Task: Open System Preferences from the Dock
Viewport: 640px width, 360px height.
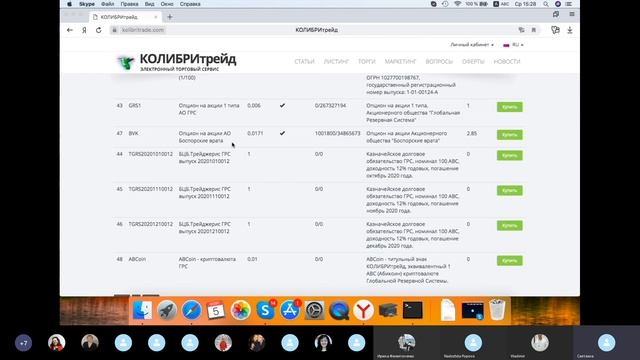Action: tap(314, 311)
